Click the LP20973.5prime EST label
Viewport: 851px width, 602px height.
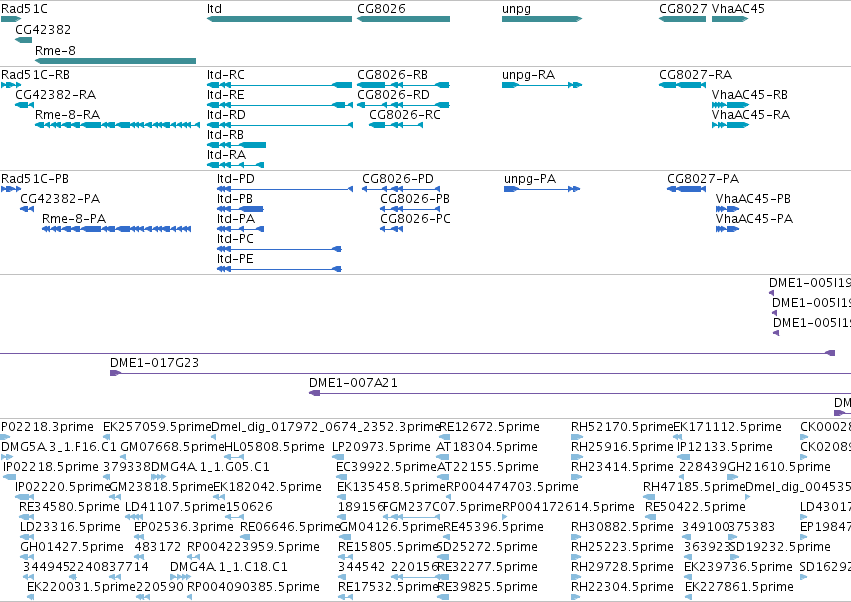(381, 447)
